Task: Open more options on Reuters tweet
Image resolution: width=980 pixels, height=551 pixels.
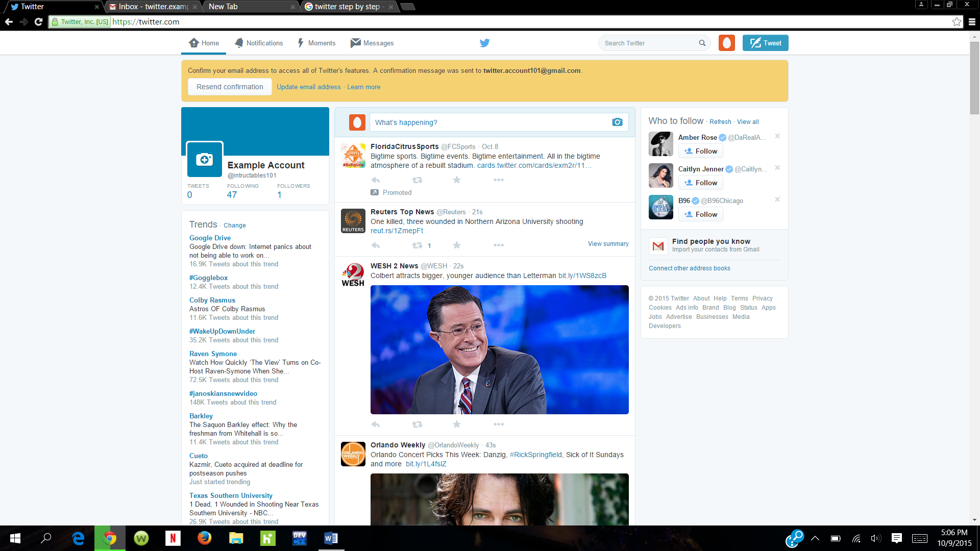Action: (499, 245)
